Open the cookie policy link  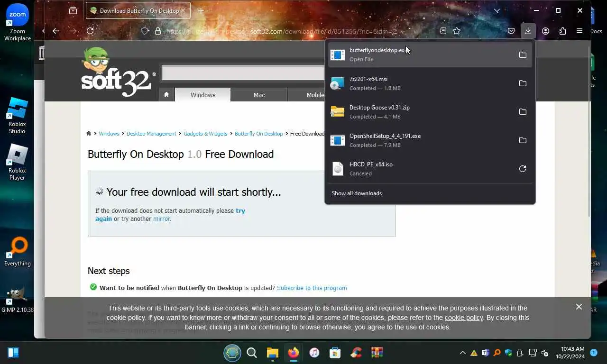(x=464, y=318)
